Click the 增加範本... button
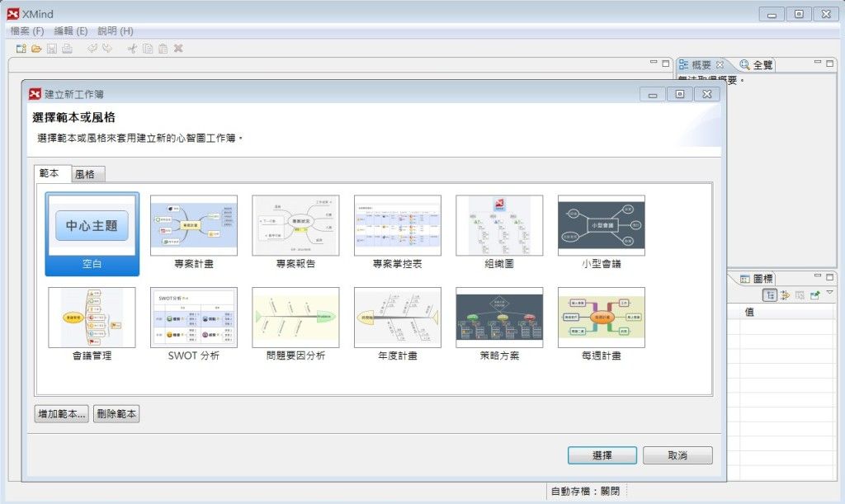Screen dimensions: 845x504 (61, 413)
